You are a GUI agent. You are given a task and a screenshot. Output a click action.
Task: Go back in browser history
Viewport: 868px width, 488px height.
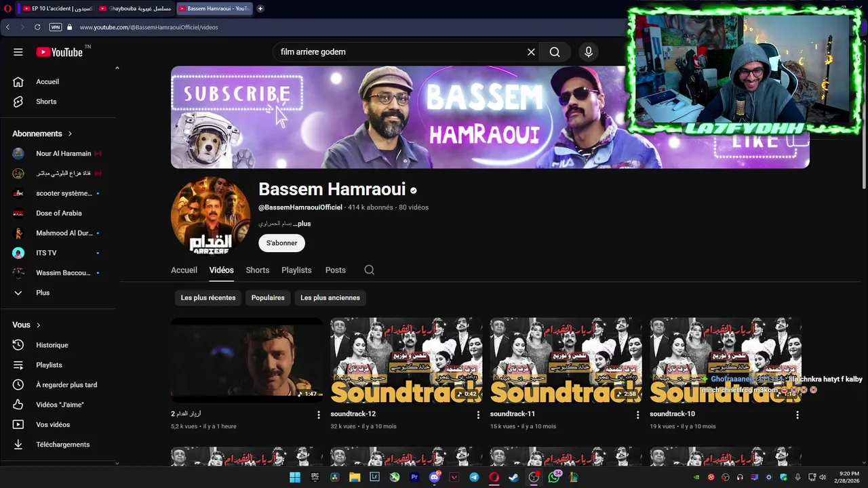(x=7, y=27)
